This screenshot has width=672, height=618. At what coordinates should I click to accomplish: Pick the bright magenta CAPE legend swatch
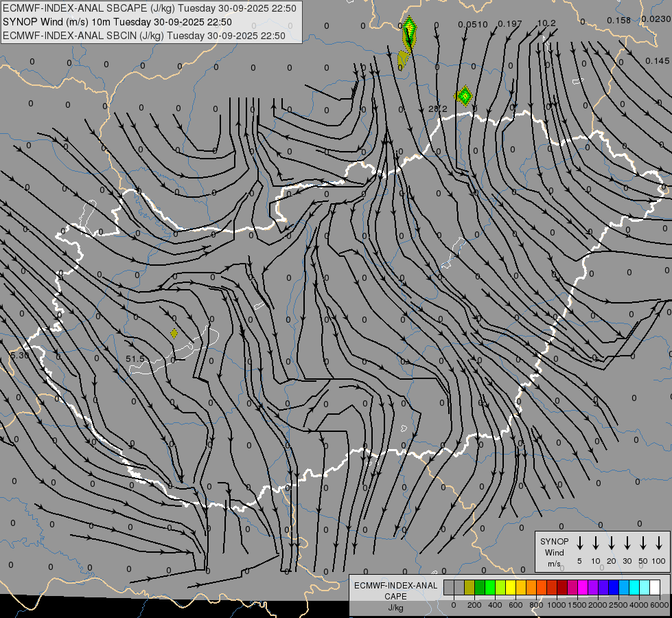coord(583,587)
